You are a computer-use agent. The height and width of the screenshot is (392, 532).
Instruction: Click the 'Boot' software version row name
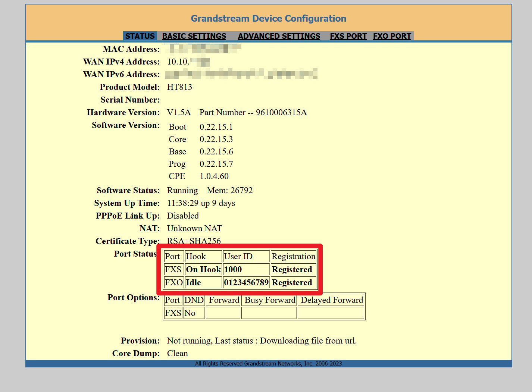pos(177,127)
